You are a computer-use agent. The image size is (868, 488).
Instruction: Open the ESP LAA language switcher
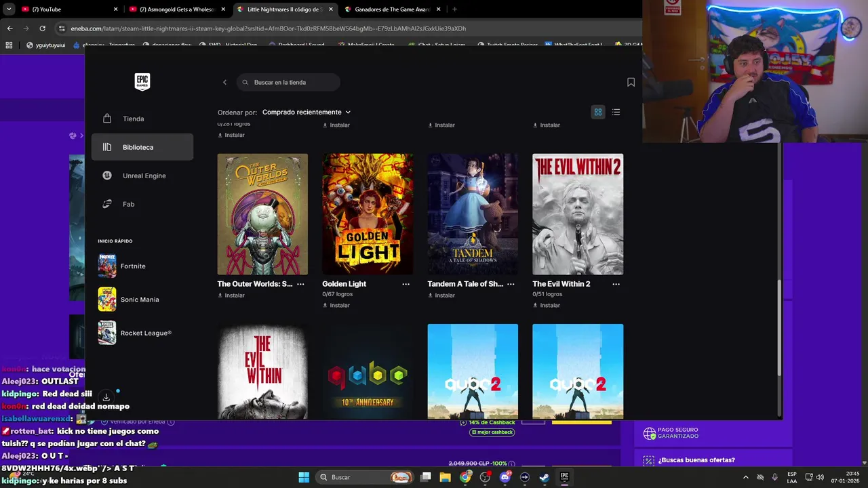point(792,477)
